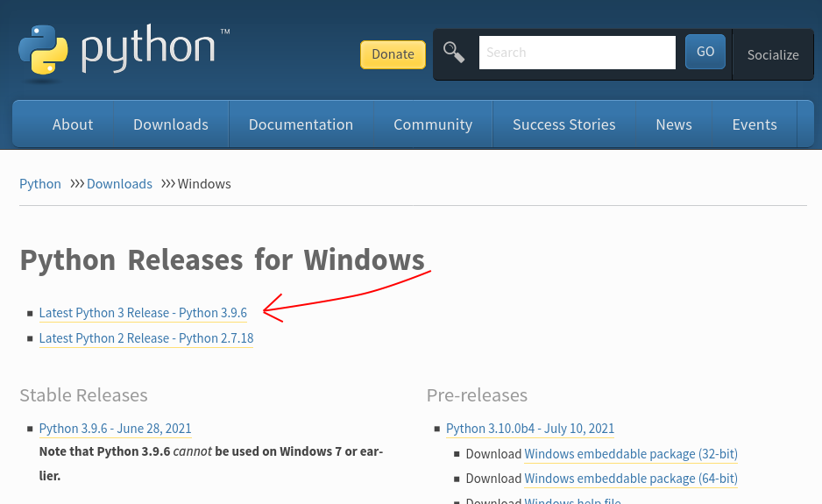Select Windows text in the breadcrumb

204,184
